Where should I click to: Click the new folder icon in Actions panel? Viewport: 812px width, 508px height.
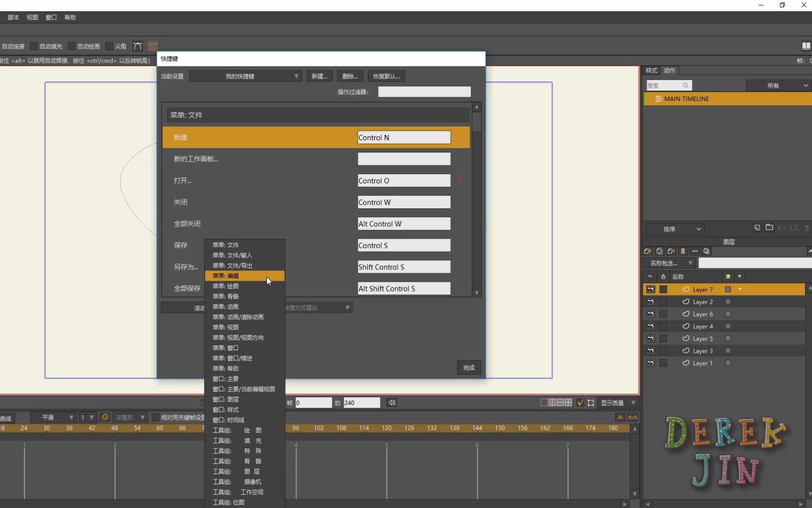tap(769, 228)
